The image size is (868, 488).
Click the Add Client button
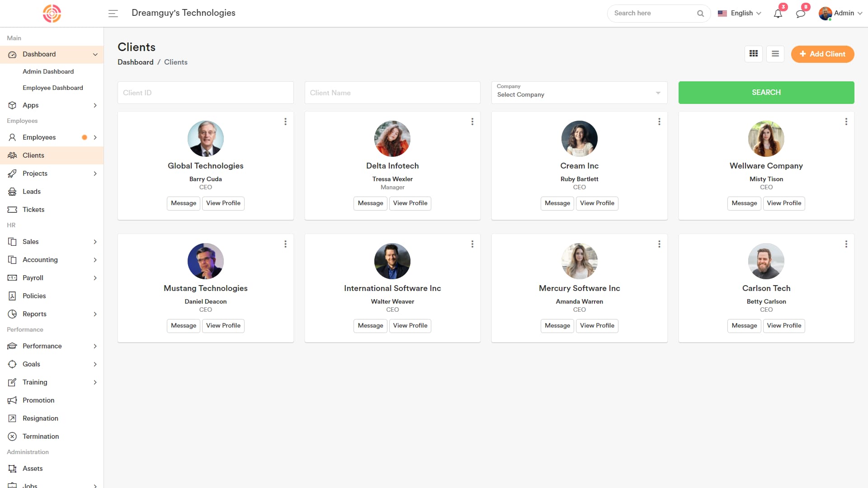click(x=822, y=54)
